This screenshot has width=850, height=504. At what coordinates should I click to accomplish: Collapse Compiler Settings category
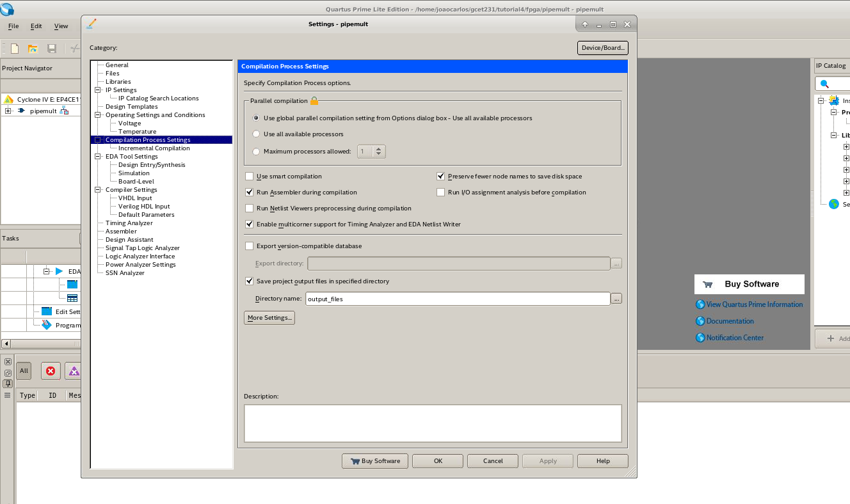99,190
